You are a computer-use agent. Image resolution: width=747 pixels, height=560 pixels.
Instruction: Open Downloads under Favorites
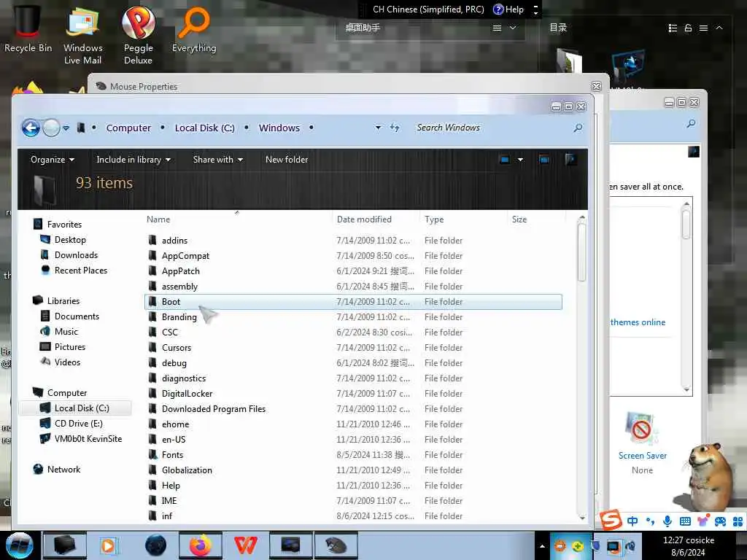(76, 254)
